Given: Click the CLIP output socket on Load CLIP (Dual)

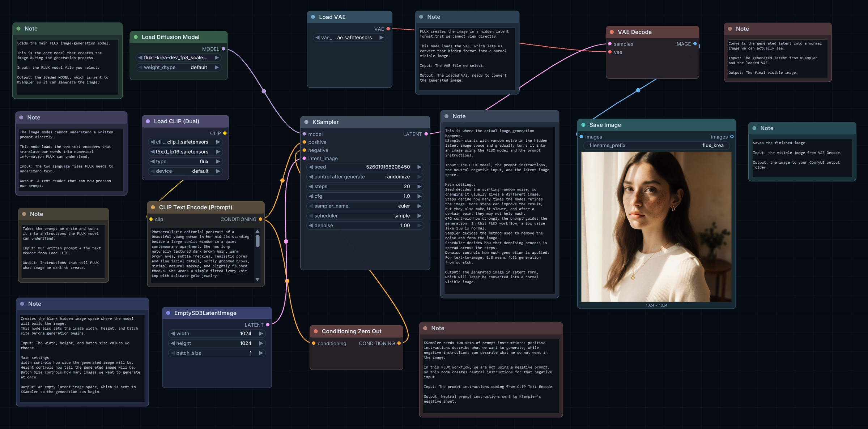Looking at the screenshot, I should [225, 133].
